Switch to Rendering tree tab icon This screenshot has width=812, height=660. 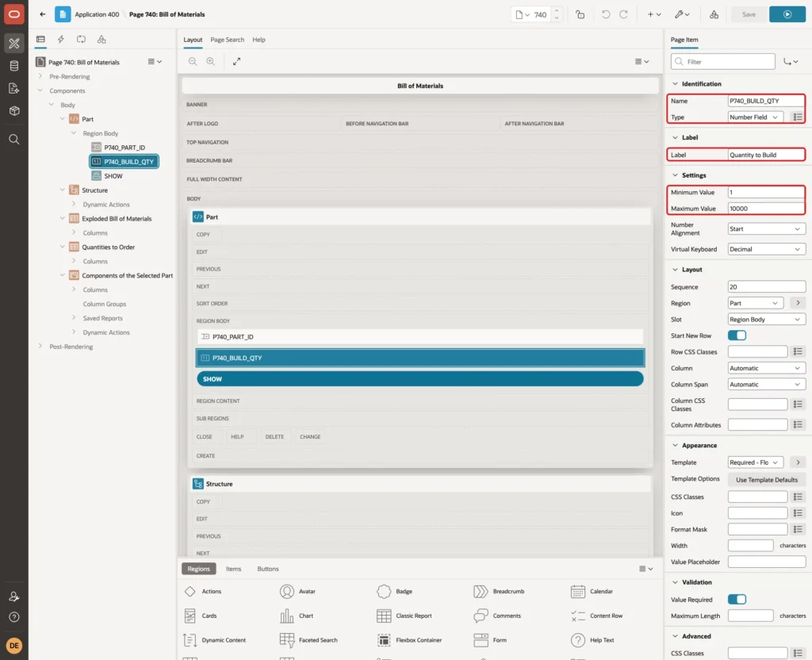tap(40, 40)
